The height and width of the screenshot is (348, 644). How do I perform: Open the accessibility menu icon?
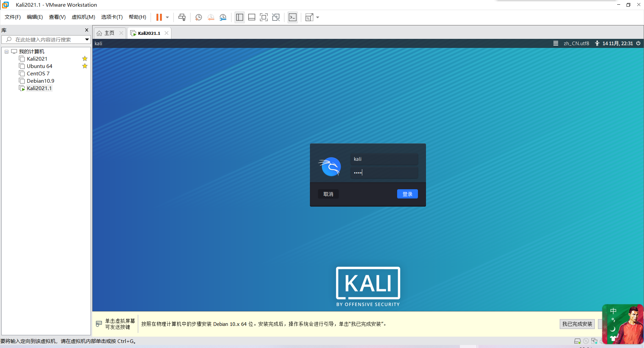(597, 43)
